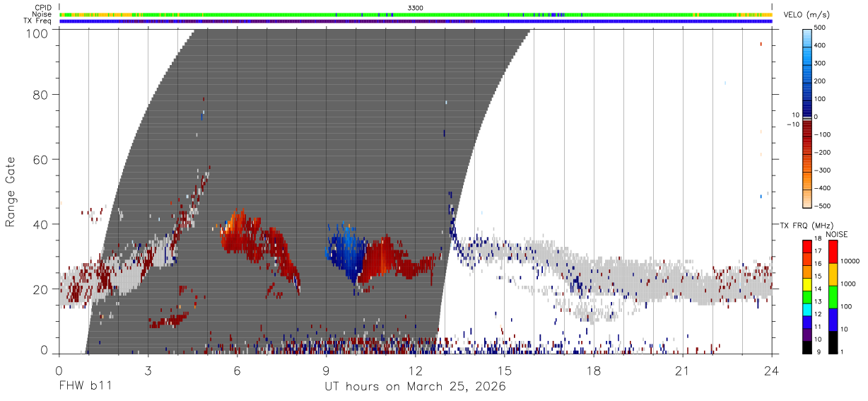Click the Range Gate axis title
The image size is (868, 401).
point(11,192)
